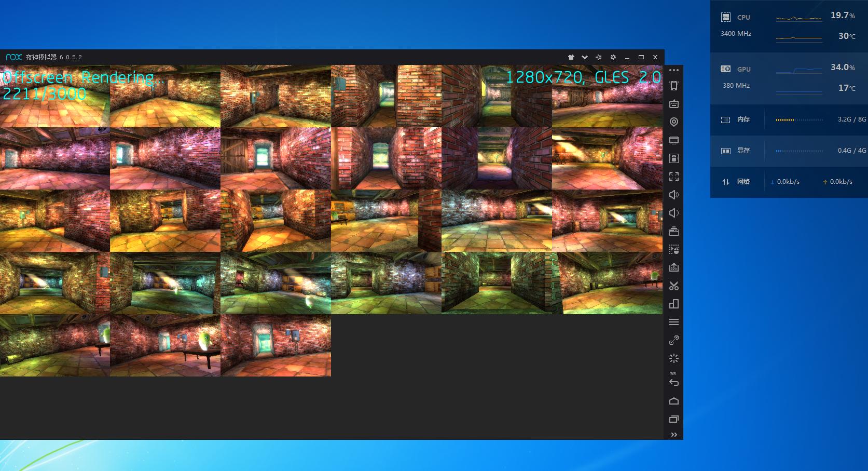Minimize the Nox emulator window

pos(627,57)
